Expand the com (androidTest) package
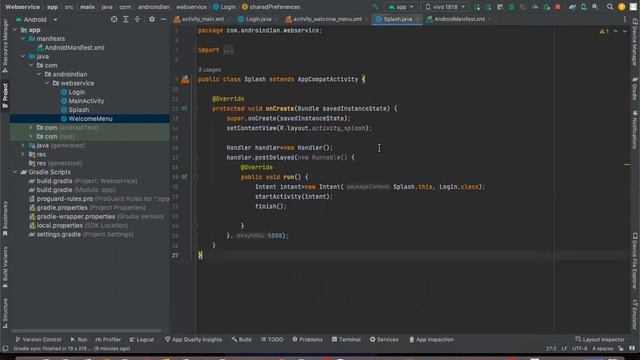 (x=31, y=128)
